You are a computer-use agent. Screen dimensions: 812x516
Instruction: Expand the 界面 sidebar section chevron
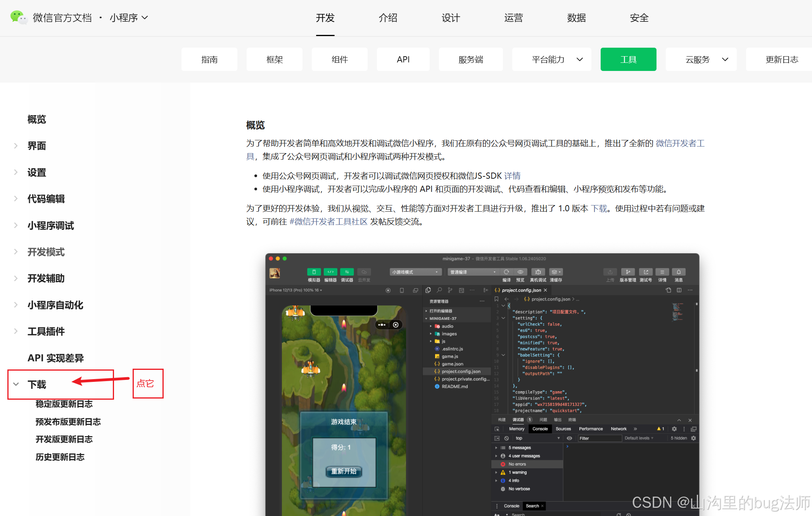tap(16, 146)
